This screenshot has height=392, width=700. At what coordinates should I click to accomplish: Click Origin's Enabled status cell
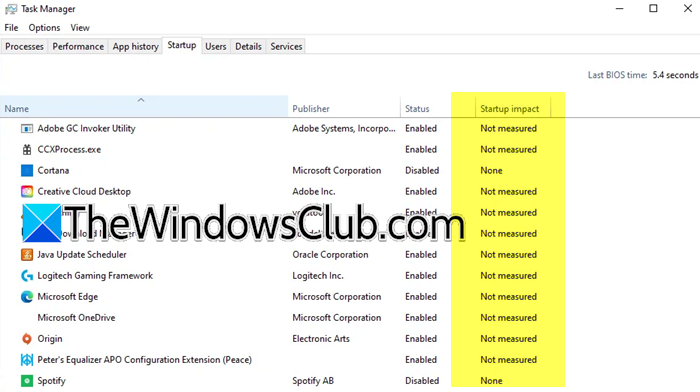point(421,339)
